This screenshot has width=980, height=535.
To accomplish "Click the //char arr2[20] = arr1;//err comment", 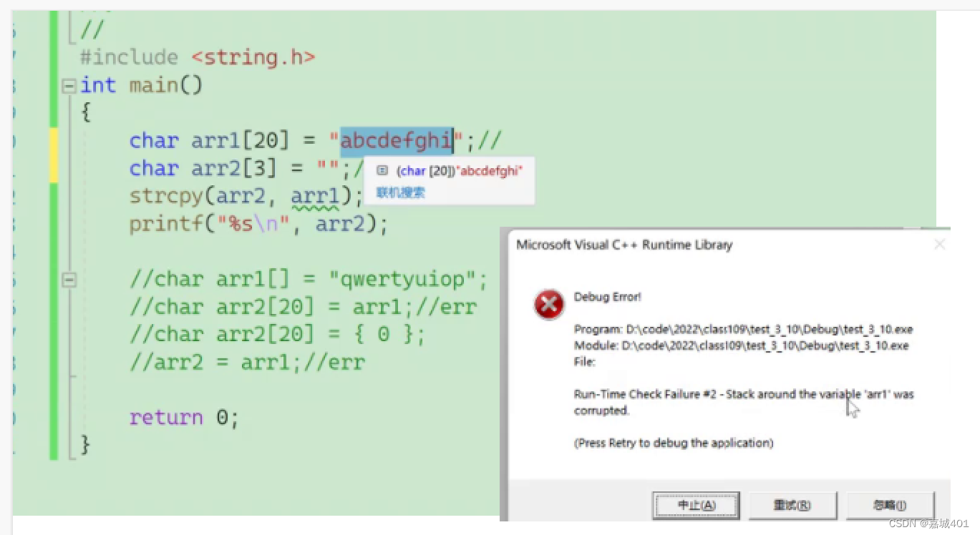I will tap(304, 308).
